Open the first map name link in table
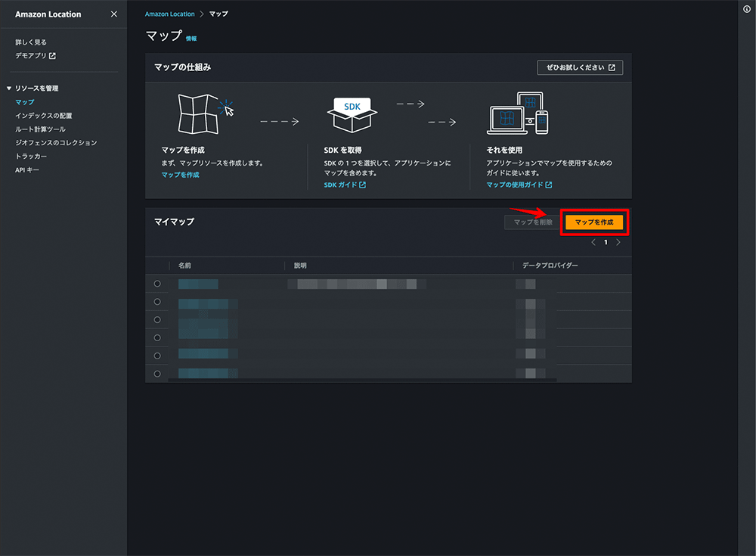Screen dimensions: 756x556 coord(198,284)
